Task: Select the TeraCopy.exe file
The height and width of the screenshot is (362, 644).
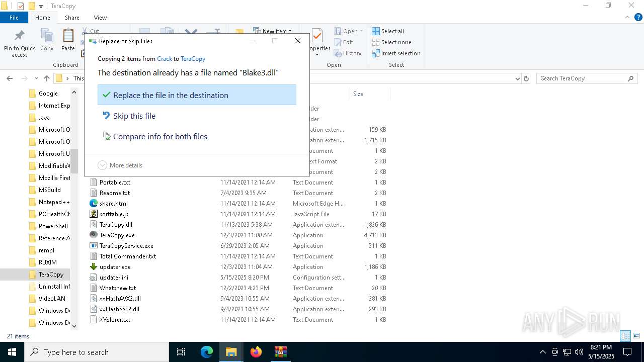Action: (x=117, y=235)
